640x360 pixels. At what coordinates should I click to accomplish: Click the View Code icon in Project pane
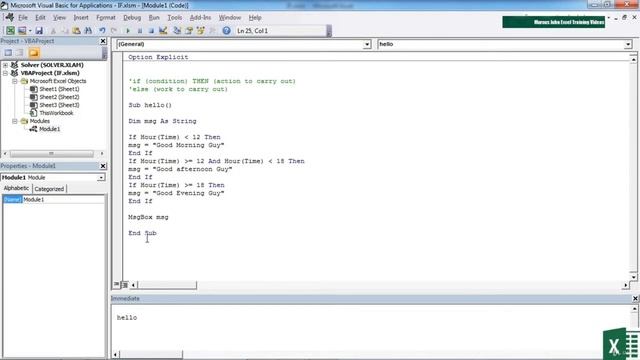pyautogui.click(x=8, y=53)
